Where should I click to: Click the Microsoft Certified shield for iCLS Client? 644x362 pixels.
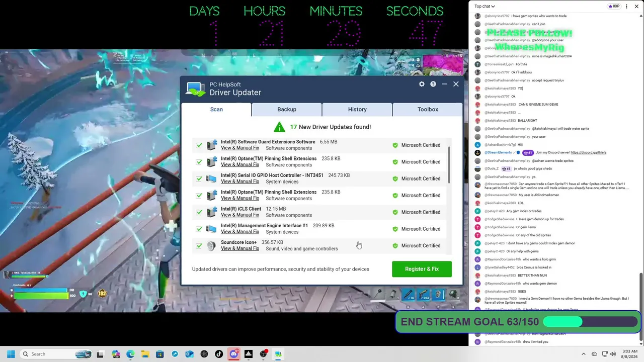click(x=395, y=212)
